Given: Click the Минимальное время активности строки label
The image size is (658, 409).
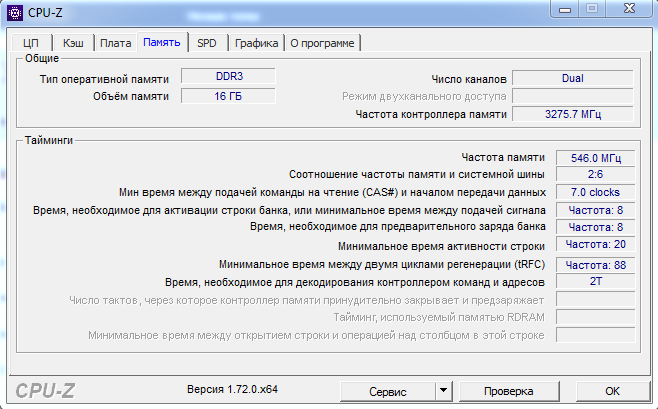Looking at the screenshot, I should (x=441, y=246).
